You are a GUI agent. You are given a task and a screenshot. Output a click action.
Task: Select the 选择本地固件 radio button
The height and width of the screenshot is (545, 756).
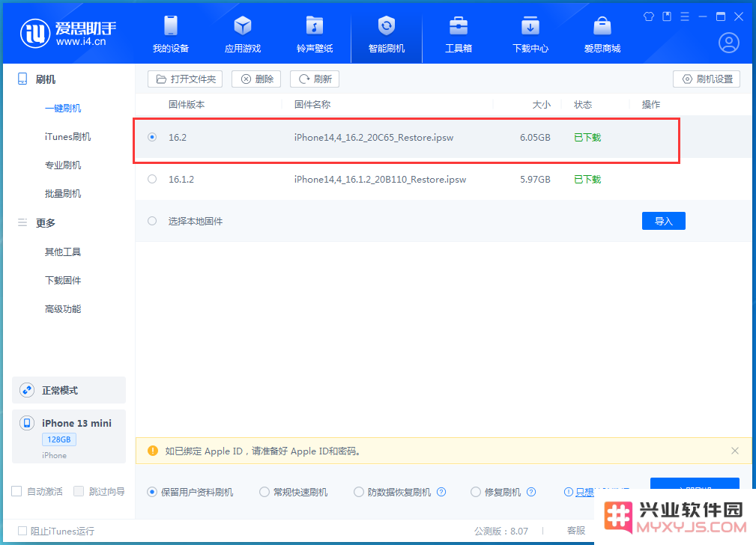[x=152, y=221]
